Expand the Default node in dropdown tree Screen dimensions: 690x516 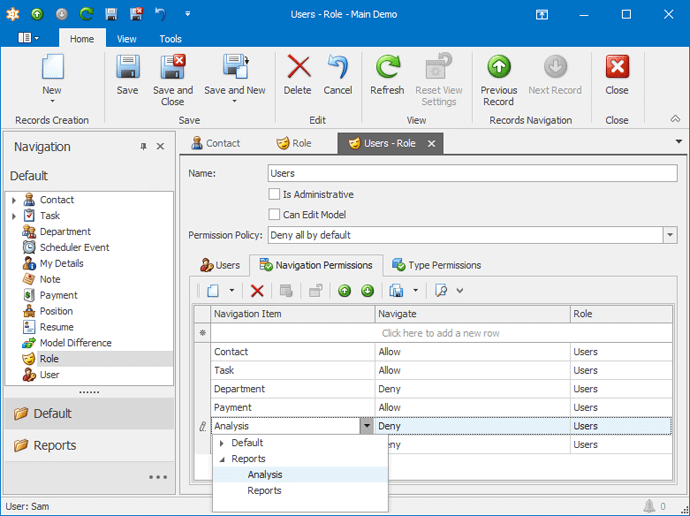tap(222, 443)
